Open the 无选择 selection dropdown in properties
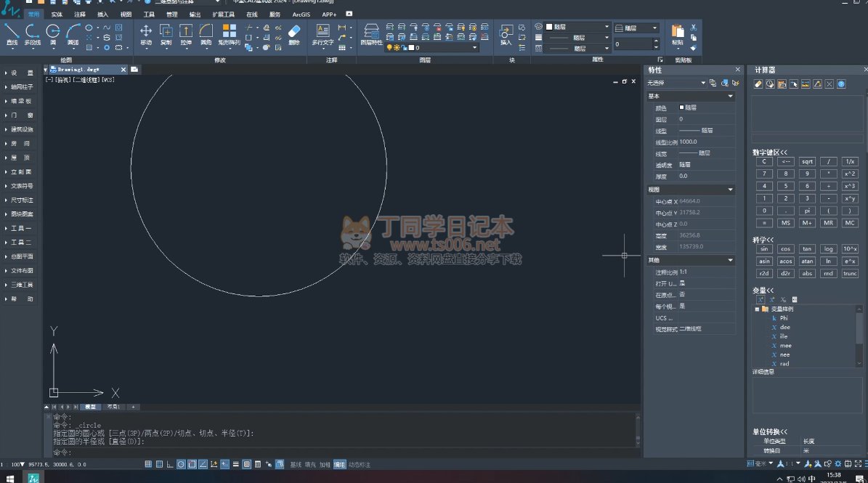 coord(676,84)
